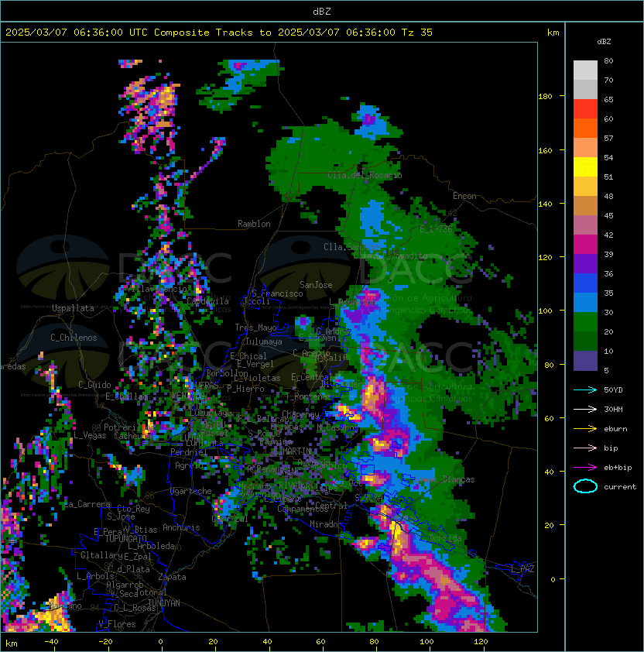Click the 'Perdriel' map label
The height and width of the screenshot is (652, 644).
point(189,451)
